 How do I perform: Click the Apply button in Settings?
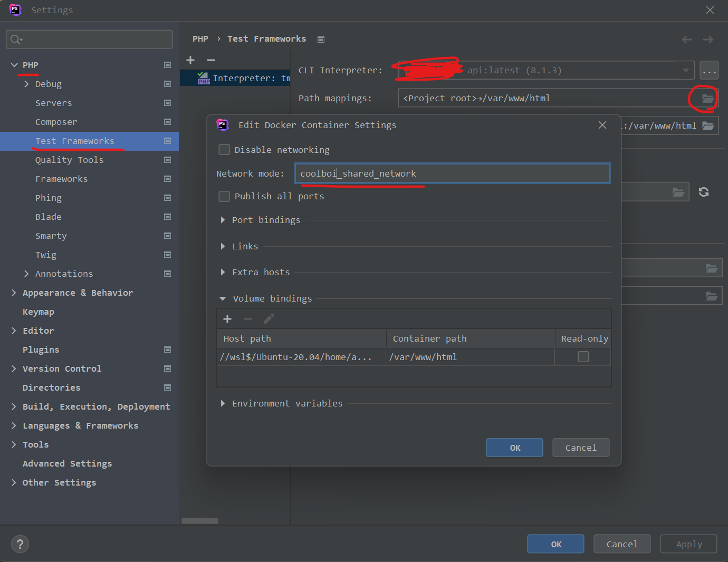688,544
